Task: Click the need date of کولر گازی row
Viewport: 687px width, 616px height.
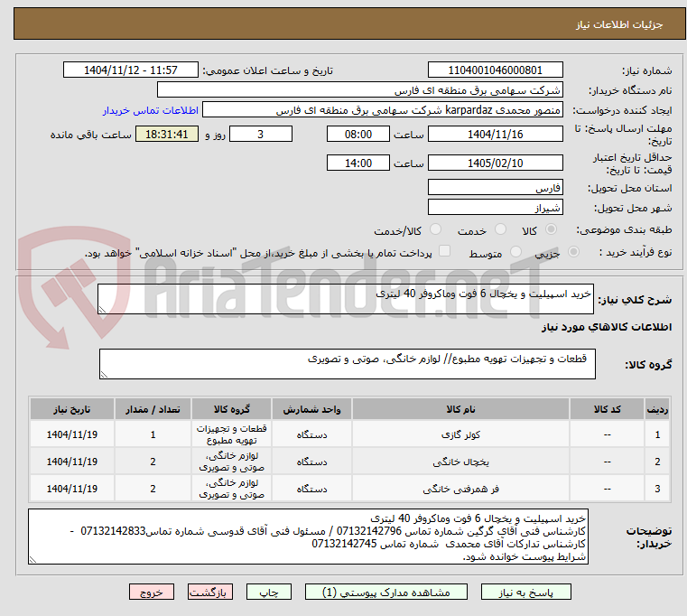Action: [x=72, y=434]
